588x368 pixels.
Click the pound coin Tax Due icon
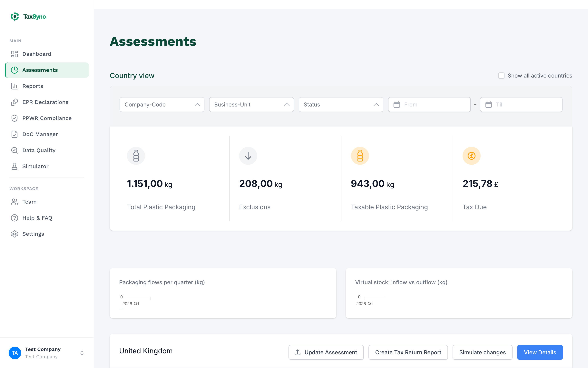(472, 156)
